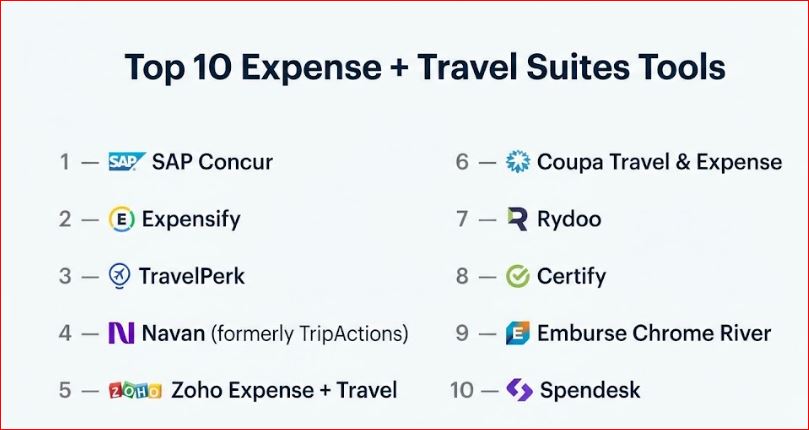Screen dimensions: 809x430
Task: Click the Rydoo R logo
Action: (518, 219)
